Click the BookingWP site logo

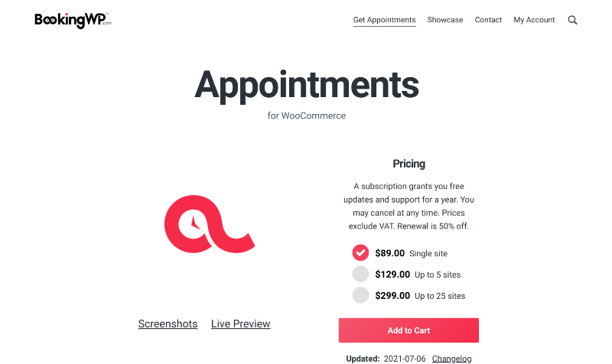73,21
